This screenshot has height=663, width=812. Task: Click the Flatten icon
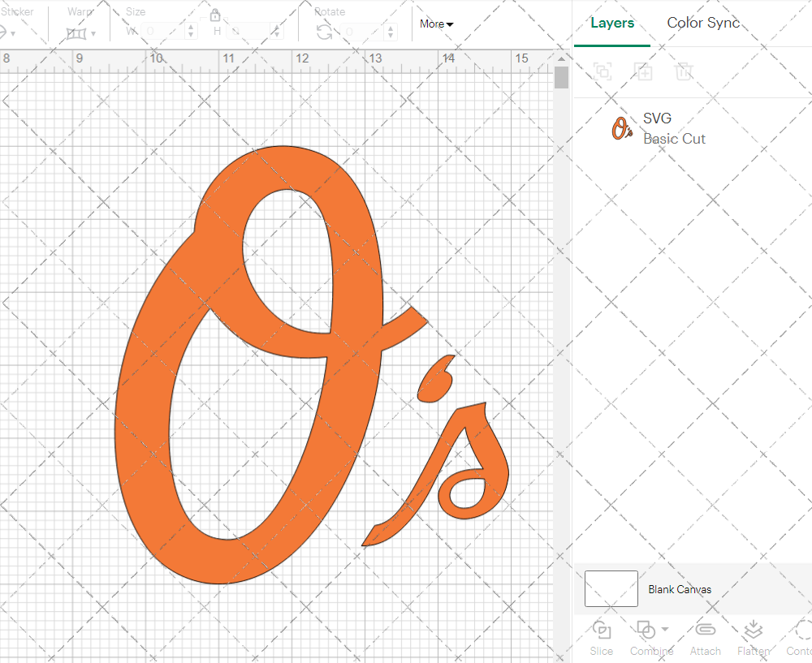point(753,630)
